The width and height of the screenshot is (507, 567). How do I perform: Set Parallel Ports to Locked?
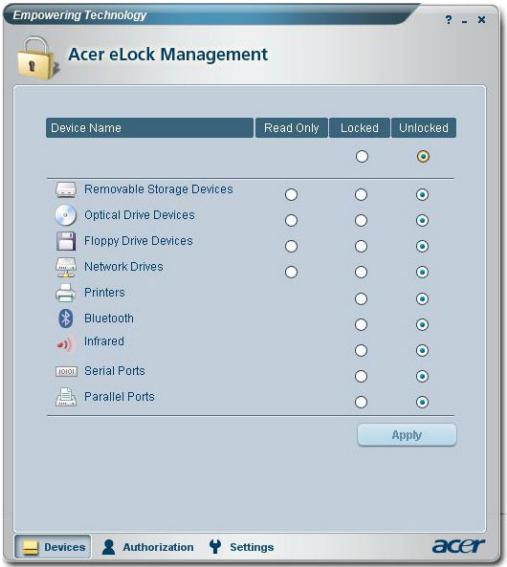(361, 402)
